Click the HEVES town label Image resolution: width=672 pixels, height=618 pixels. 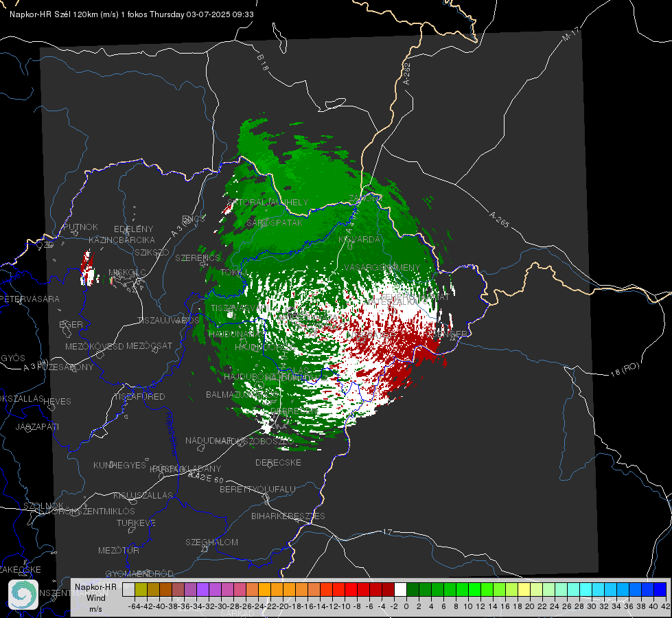pyautogui.click(x=57, y=402)
